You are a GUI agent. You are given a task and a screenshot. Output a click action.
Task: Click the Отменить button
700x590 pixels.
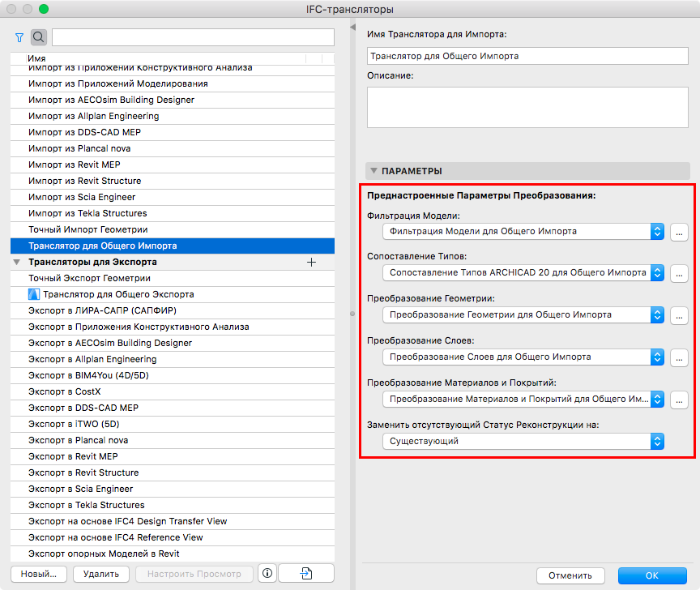coord(570,575)
